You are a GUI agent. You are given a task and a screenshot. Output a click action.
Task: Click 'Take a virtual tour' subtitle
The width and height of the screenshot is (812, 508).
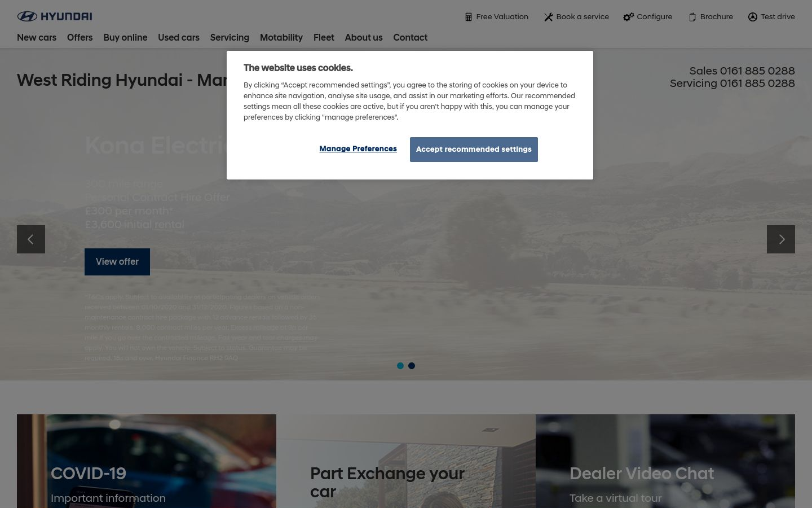click(616, 498)
